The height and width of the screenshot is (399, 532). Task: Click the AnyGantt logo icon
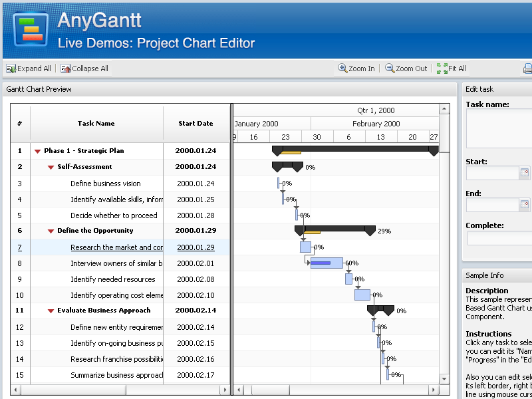[31, 29]
